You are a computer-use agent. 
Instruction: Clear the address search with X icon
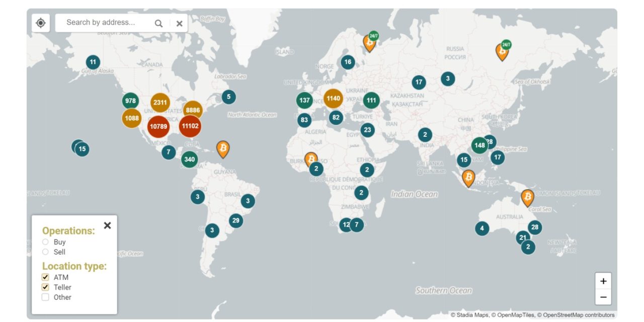point(179,24)
